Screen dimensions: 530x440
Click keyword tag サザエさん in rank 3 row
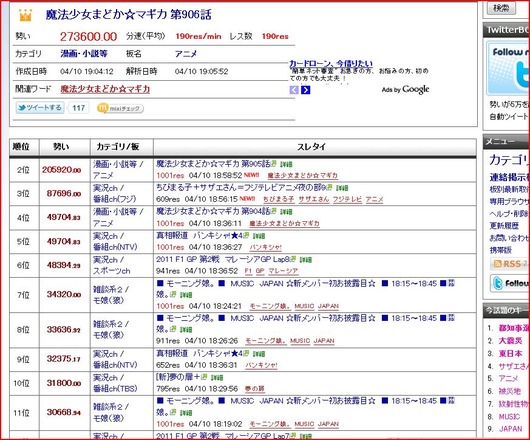pyautogui.click(x=314, y=199)
